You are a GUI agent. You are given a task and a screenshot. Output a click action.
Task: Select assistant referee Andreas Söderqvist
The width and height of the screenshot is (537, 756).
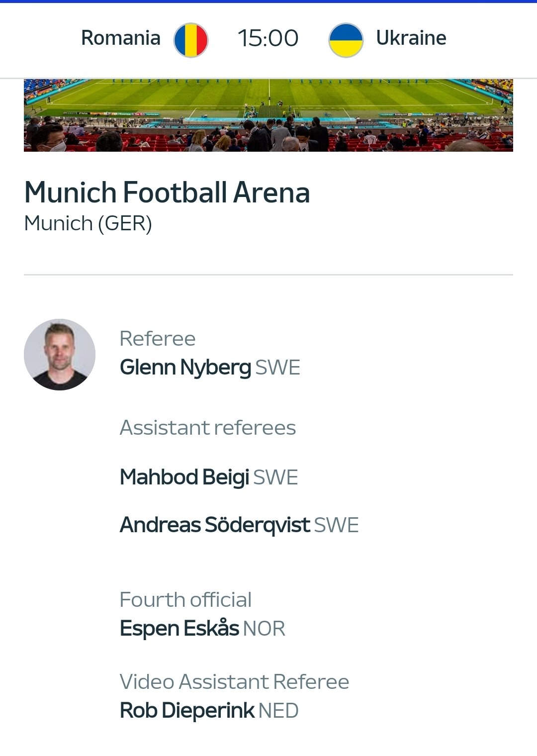click(x=215, y=525)
